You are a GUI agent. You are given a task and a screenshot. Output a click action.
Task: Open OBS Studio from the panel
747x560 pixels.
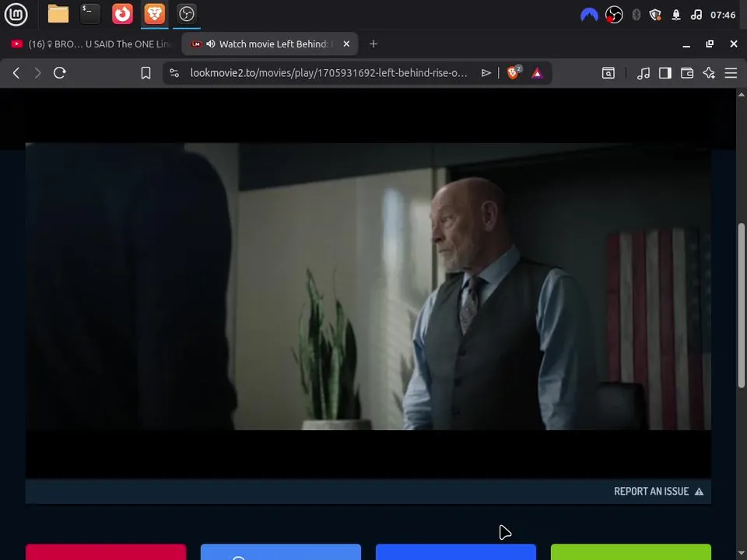(x=186, y=14)
